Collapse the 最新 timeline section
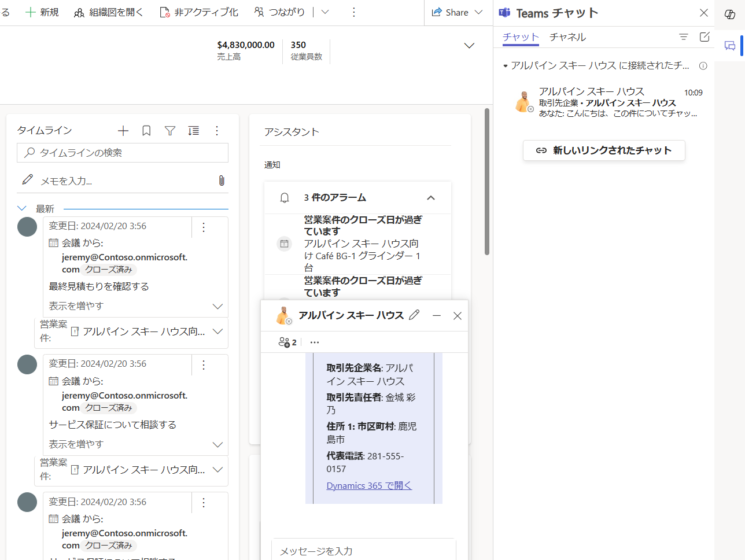 [22, 208]
